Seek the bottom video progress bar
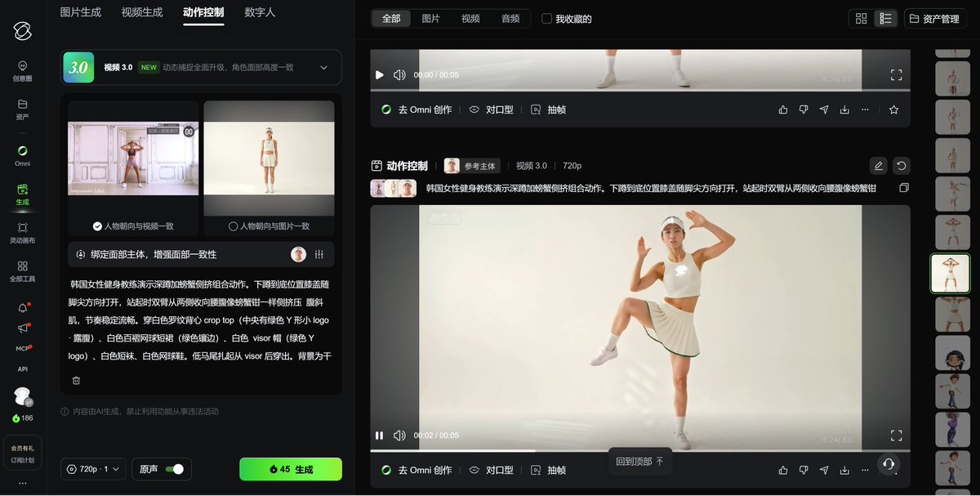 click(640, 450)
